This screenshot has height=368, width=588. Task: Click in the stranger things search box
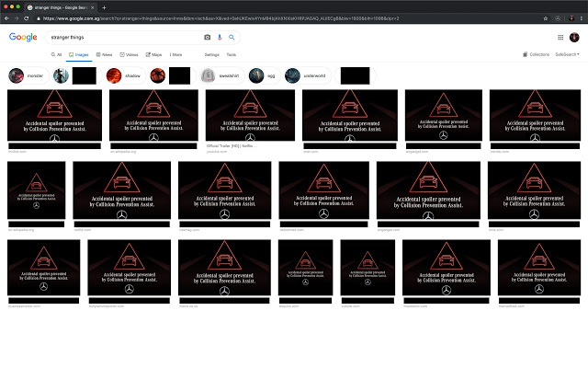point(119,37)
